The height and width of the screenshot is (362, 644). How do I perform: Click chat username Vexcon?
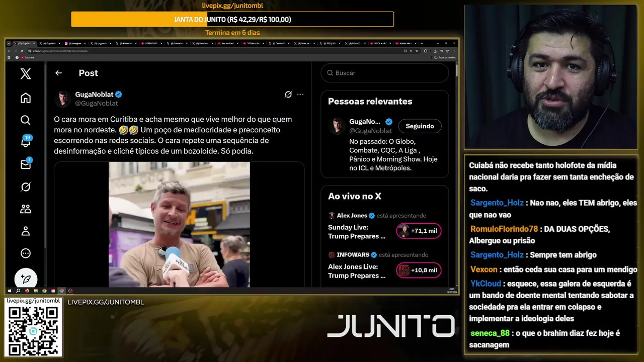(x=484, y=269)
